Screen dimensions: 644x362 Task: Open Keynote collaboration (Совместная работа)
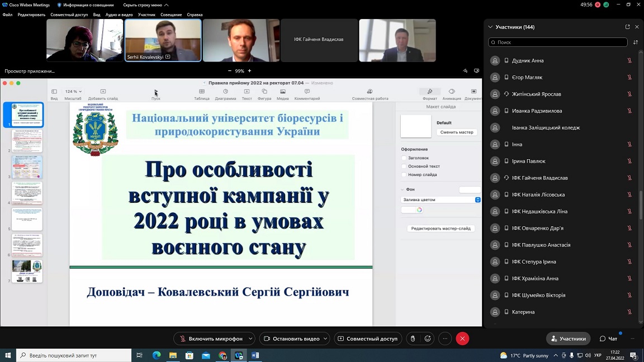click(370, 92)
